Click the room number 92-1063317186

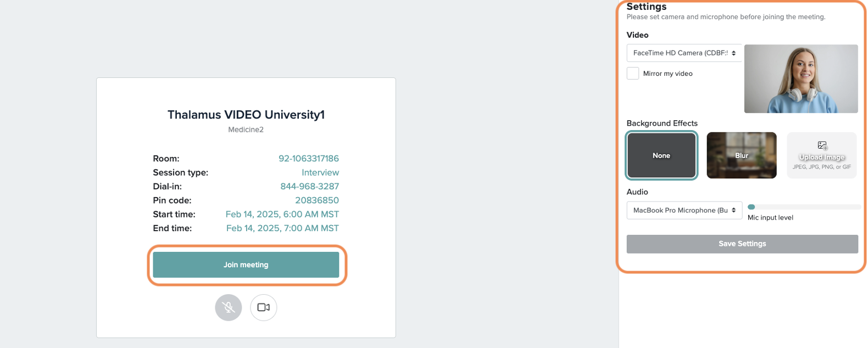click(309, 159)
